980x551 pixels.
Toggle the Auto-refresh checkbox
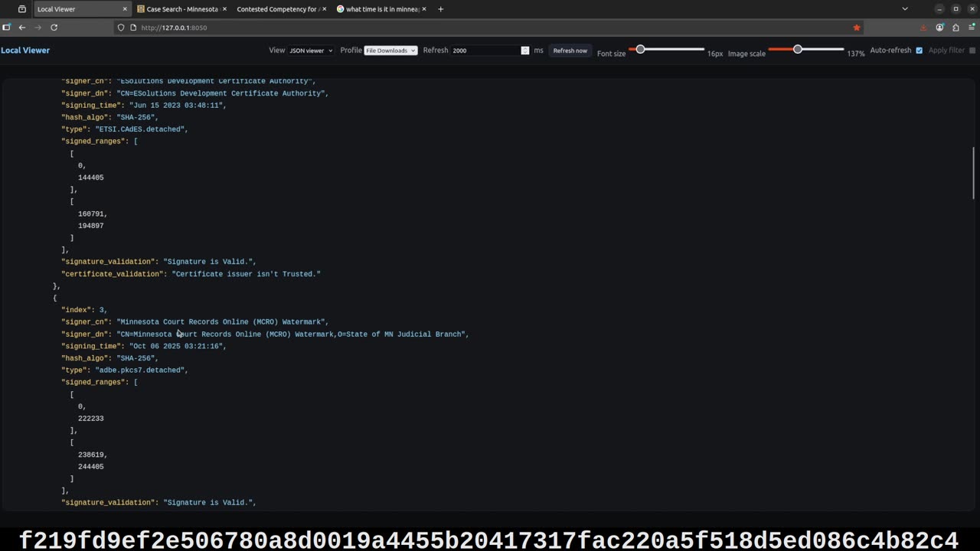click(x=920, y=51)
